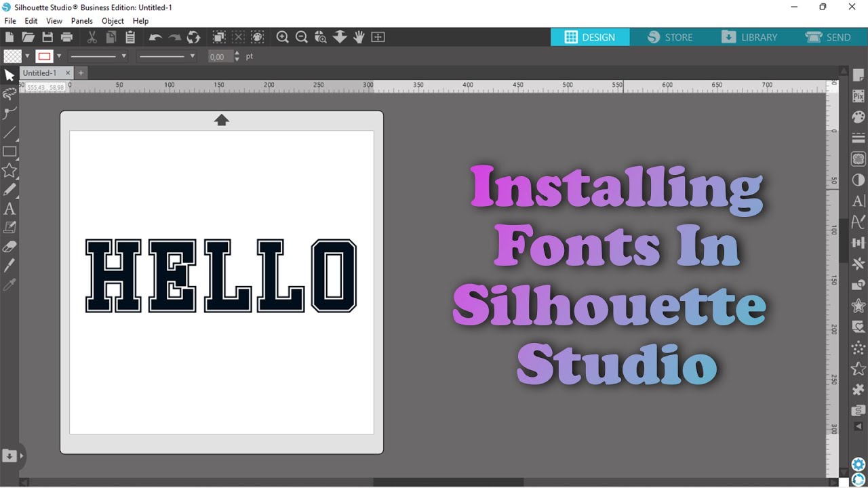Select the Eyedropper tool
This screenshot has width=868, height=488.
(9, 284)
